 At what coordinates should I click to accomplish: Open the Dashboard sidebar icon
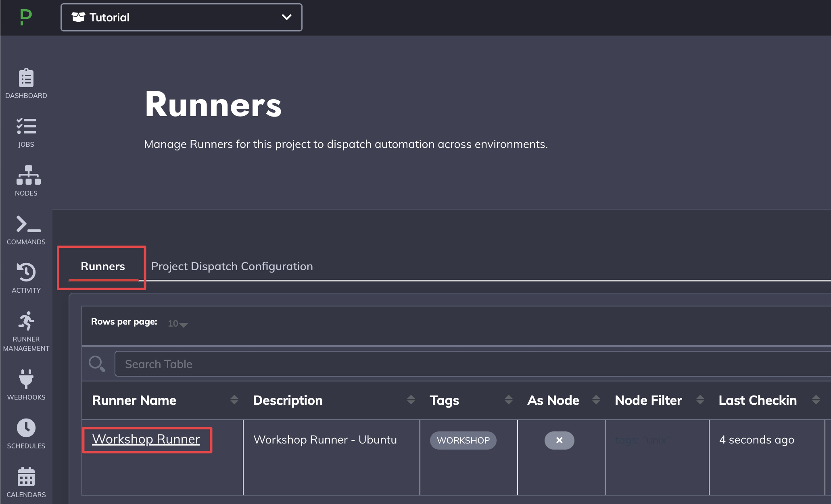pos(26,83)
